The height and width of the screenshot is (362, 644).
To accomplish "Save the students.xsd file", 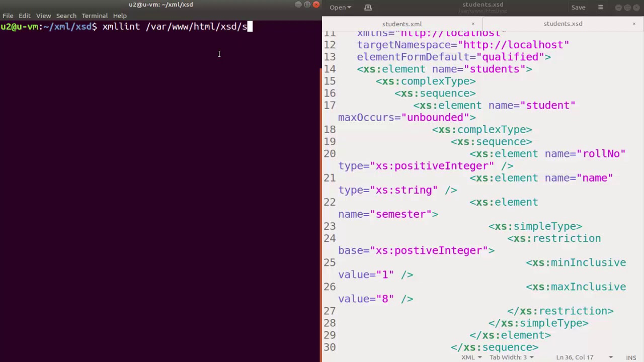I will click(578, 8).
